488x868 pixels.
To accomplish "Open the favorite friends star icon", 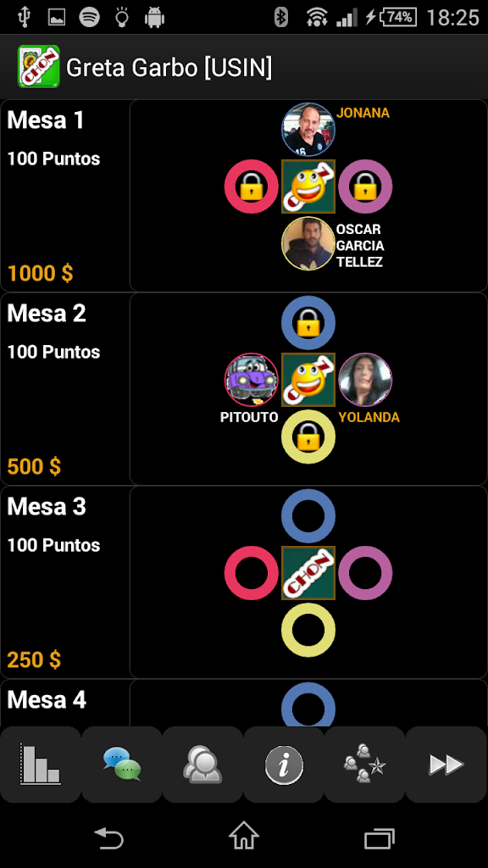I will point(364,764).
